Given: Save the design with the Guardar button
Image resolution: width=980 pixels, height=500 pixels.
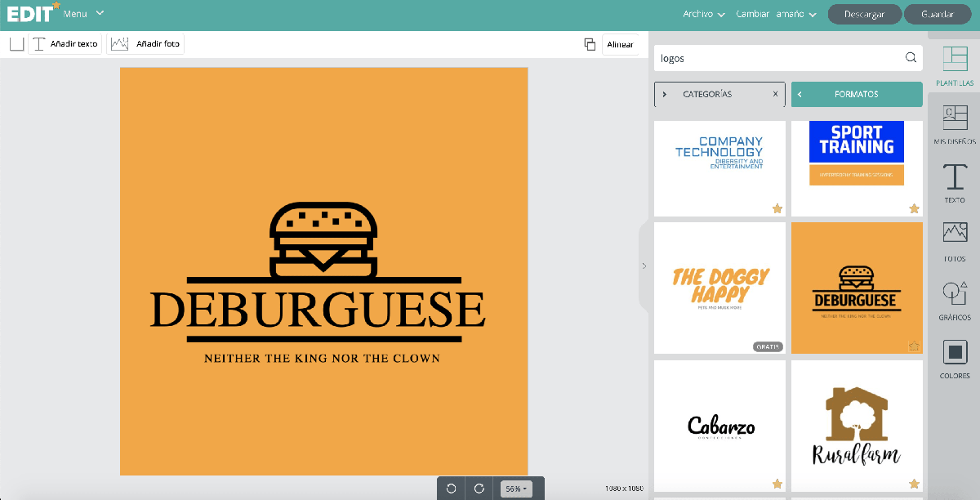Looking at the screenshot, I should point(937,14).
